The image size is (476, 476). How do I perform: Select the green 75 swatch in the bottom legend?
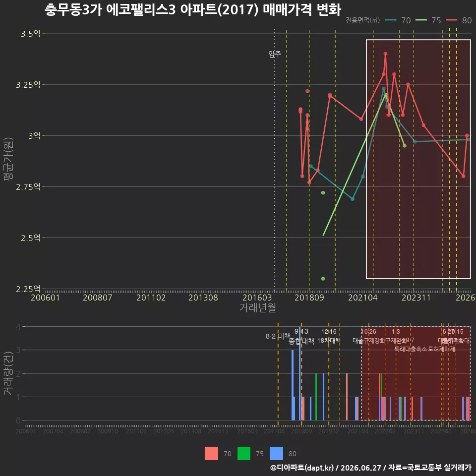click(244, 454)
